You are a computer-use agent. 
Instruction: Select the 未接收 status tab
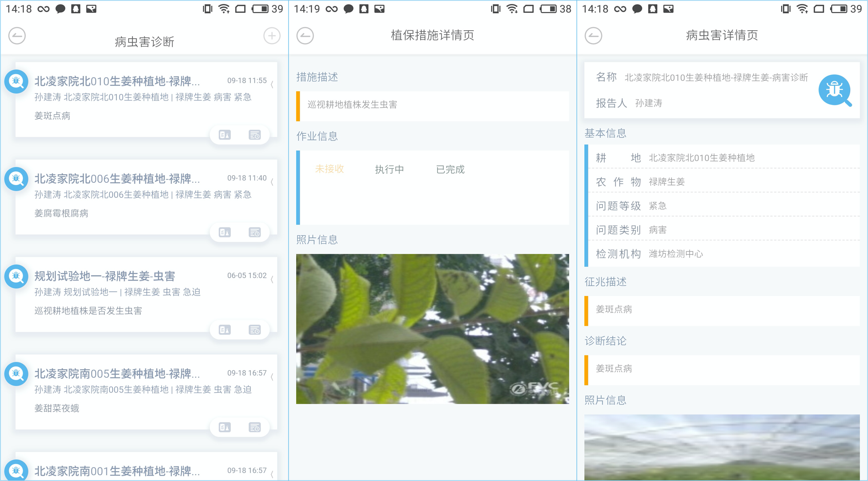click(330, 169)
